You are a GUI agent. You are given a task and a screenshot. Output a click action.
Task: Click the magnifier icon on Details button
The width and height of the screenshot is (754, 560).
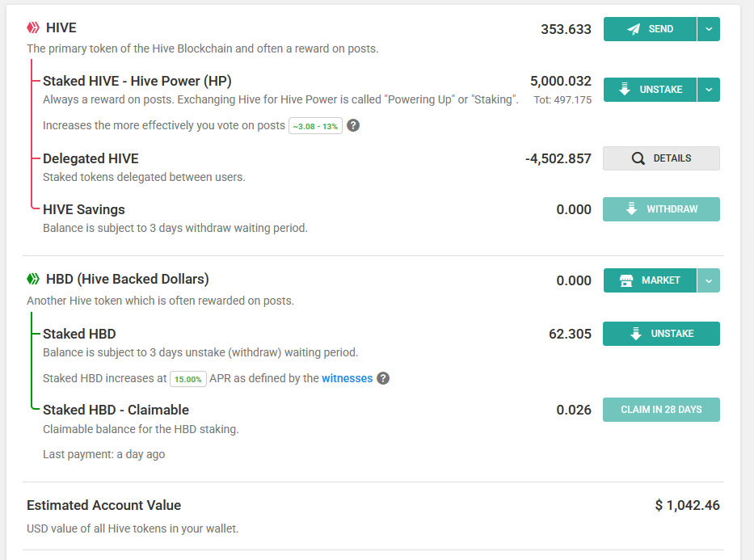pos(638,158)
